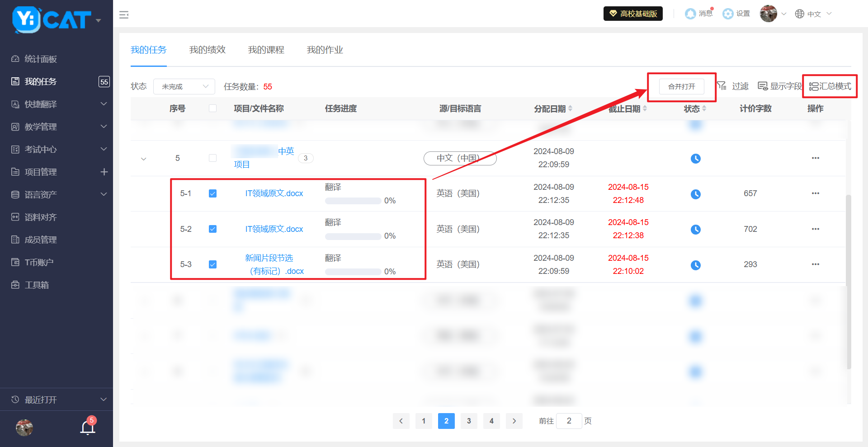The width and height of the screenshot is (868, 447).
Task: Click the sidebar collapse hamburger icon
Action: (x=124, y=15)
